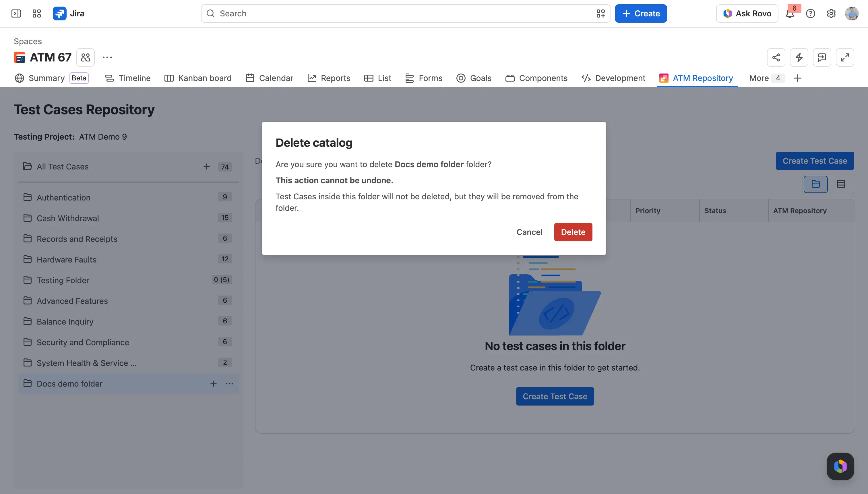Viewport: 868px width, 494px height.
Task: Open the Calendar tab
Action: [270, 78]
